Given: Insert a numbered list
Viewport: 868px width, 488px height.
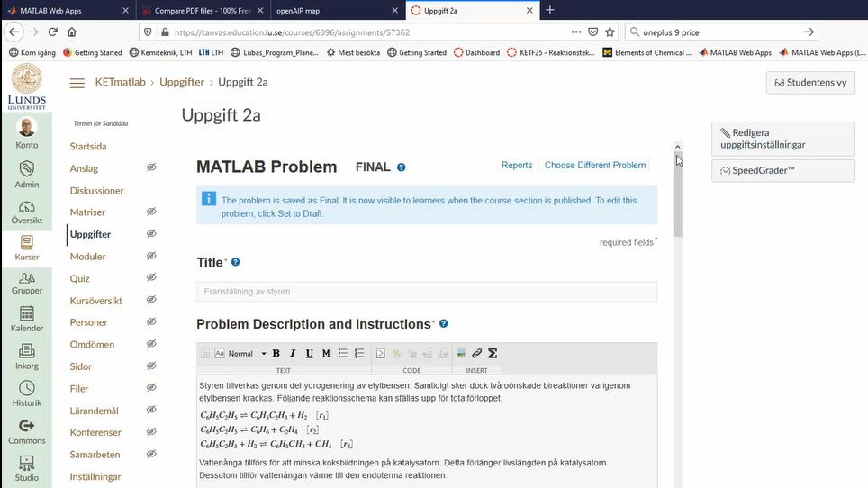Looking at the screenshot, I should tap(359, 354).
